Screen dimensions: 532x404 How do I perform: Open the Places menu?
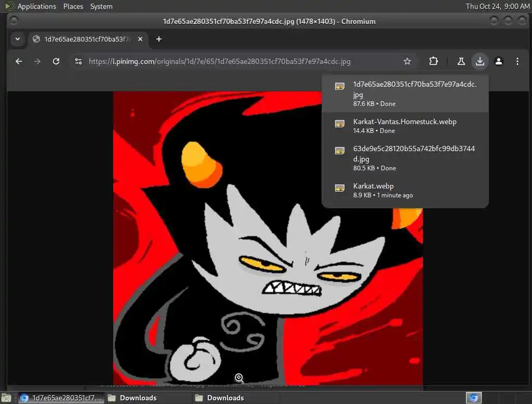[73, 6]
